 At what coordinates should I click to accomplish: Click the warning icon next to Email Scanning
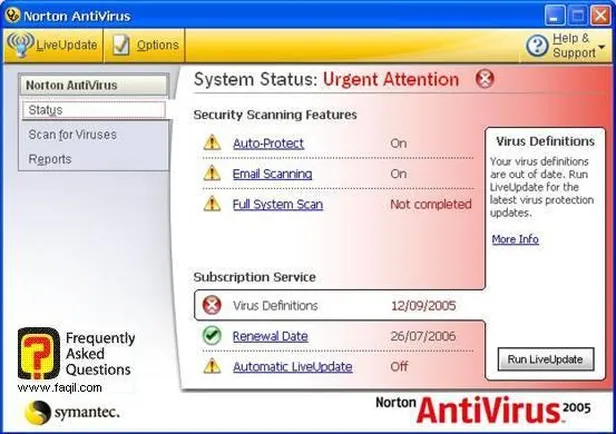211,173
